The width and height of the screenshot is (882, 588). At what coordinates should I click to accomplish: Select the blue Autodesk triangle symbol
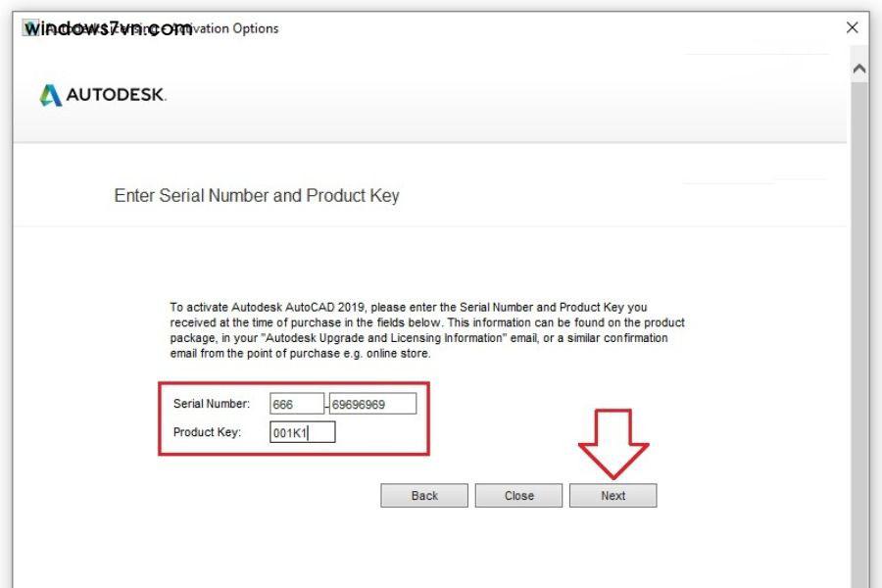(50, 96)
